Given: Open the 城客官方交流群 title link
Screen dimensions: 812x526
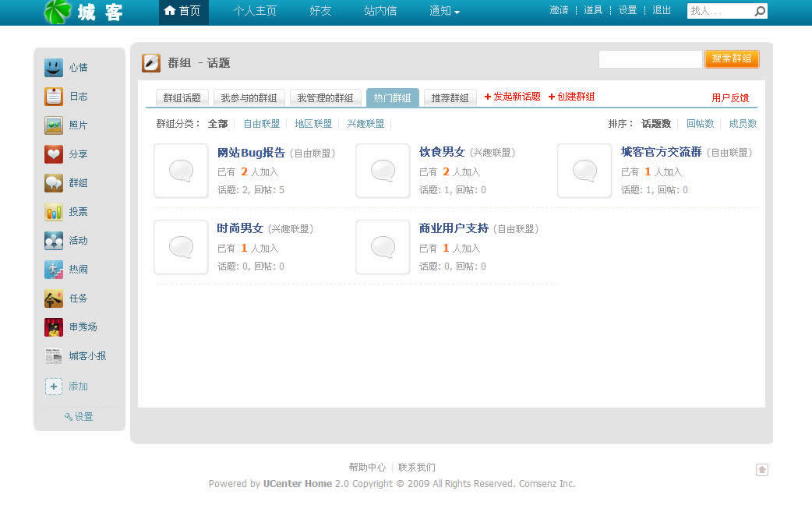Looking at the screenshot, I should [x=662, y=152].
